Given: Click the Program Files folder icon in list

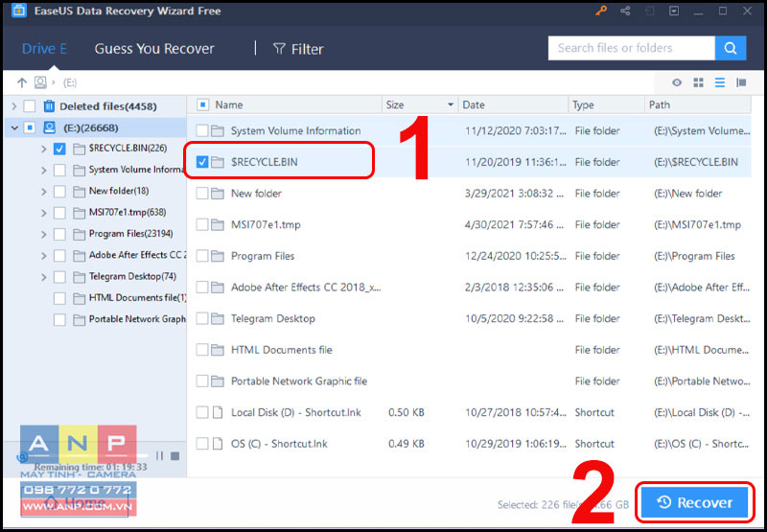Looking at the screenshot, I should click(218, 256).
